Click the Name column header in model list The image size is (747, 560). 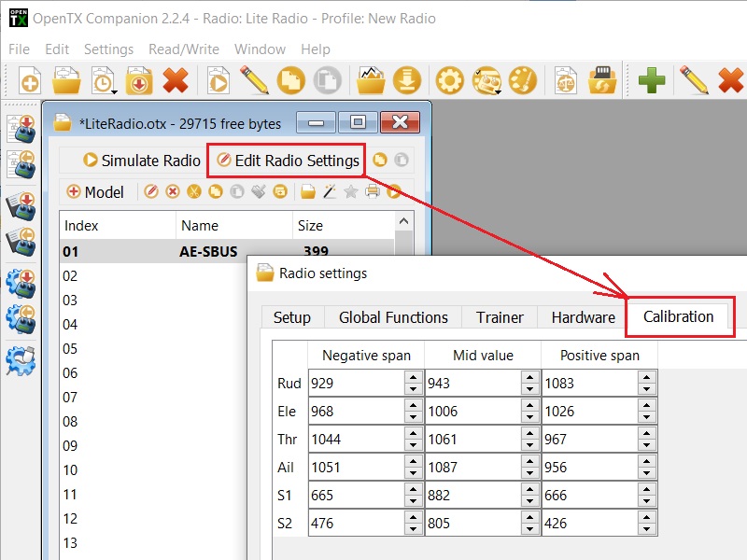pyautogui.click(x=234, y=225)
